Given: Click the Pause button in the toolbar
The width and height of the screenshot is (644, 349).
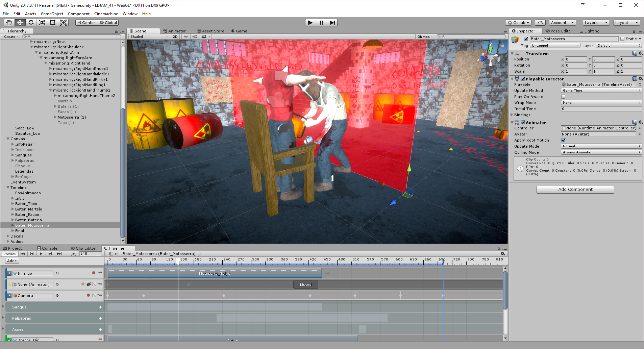Looking at the screenshot, I should click(321, 23).
